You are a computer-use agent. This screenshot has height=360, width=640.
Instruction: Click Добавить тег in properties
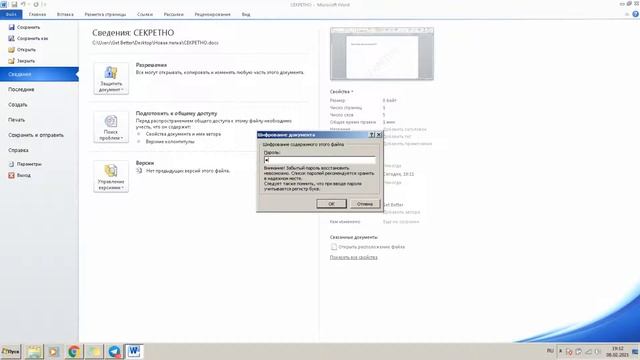point(397,136)
